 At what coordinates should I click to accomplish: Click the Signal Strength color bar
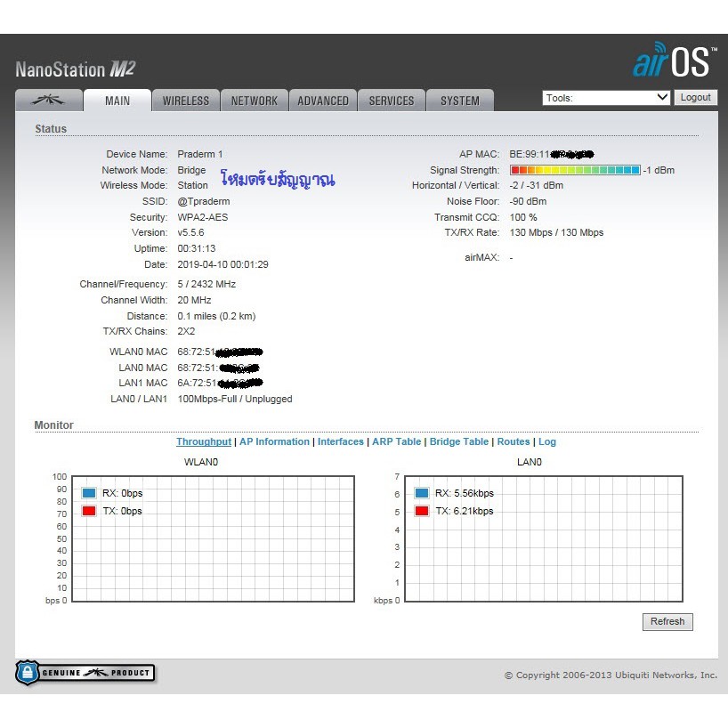pos(574,170)
